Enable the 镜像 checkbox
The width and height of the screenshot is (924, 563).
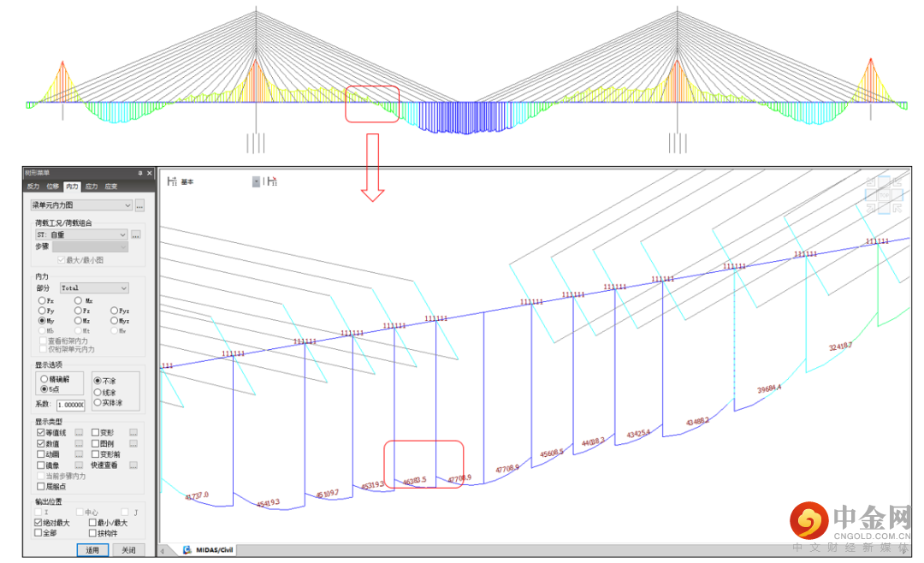coord(41,465)
